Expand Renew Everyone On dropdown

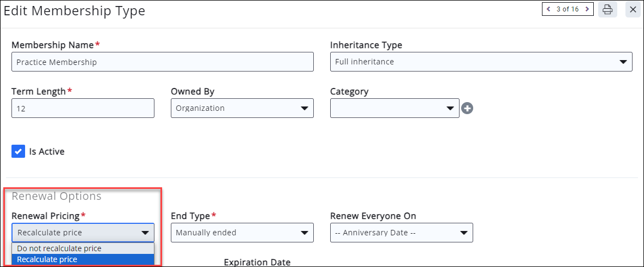[401, 233]
